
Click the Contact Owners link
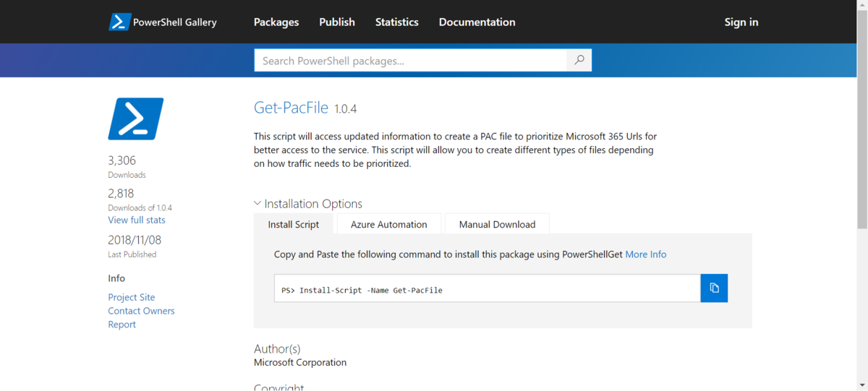pyautogui.click(x=141, y=311)
